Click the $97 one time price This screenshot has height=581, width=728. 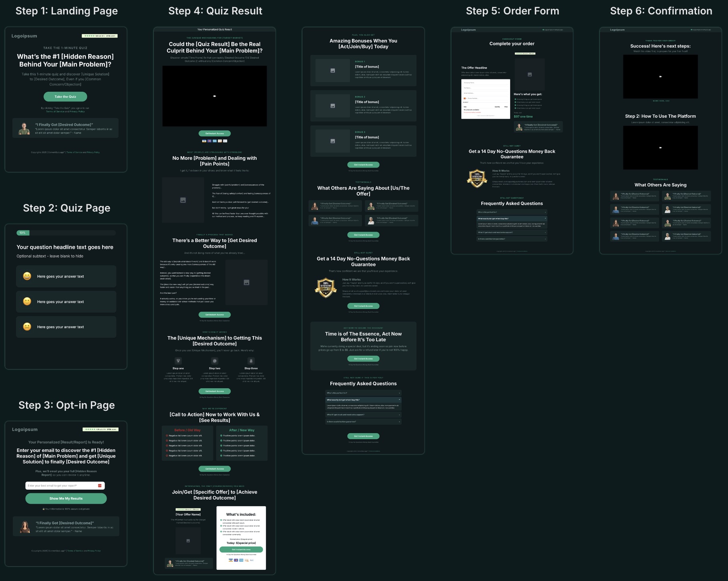coord(523,117)
